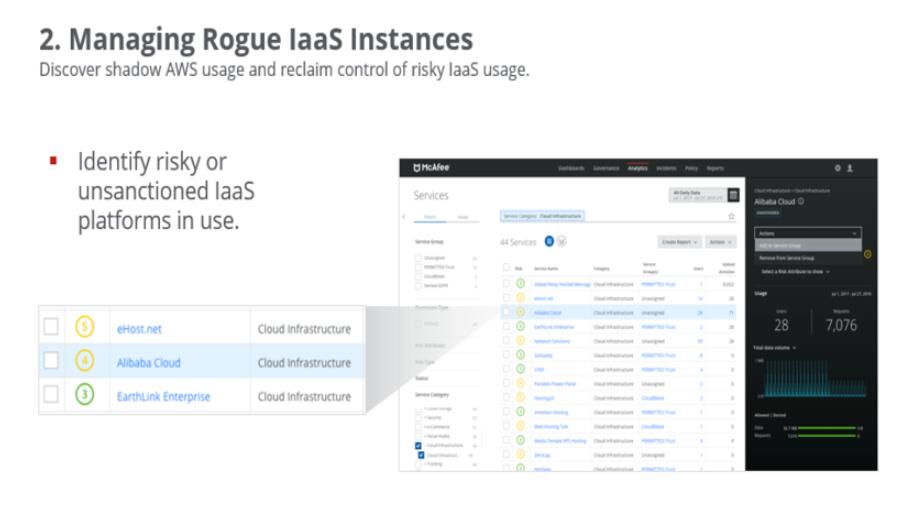Open the Dashboards menu
The height and width of the screenshot is (517, 915).
(571, 168)
